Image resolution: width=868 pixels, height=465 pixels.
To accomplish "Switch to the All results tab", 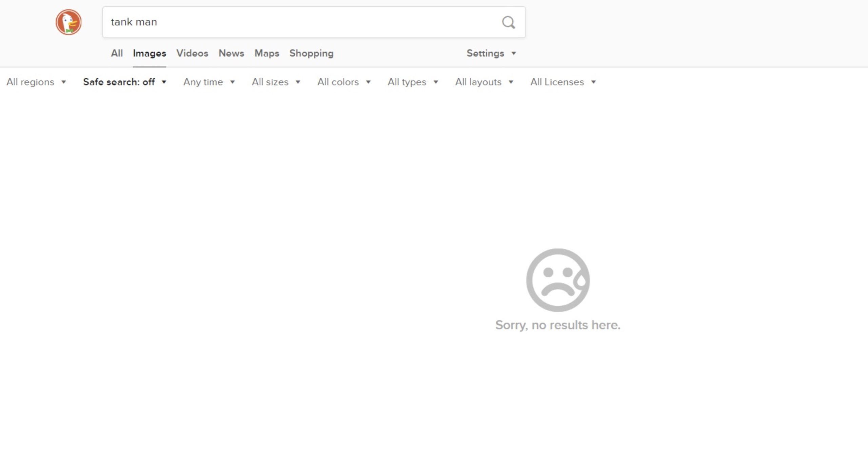I will (117, 53).
